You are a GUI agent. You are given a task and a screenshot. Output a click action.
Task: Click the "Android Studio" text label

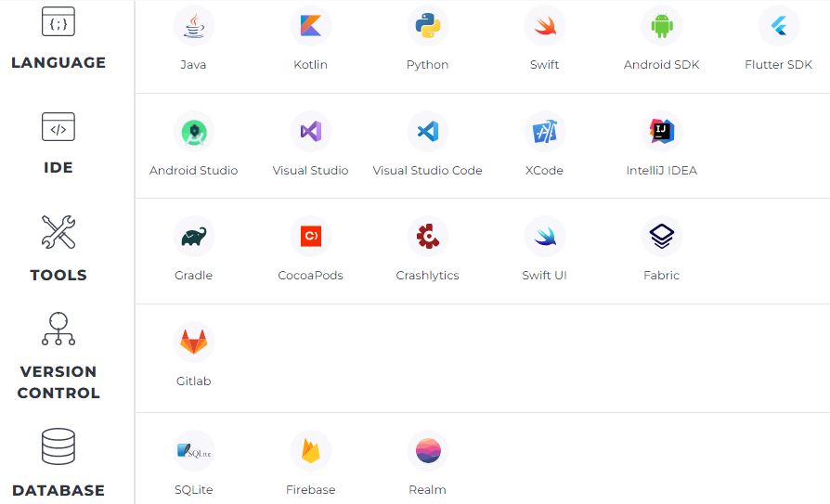(x=194, y=171)
